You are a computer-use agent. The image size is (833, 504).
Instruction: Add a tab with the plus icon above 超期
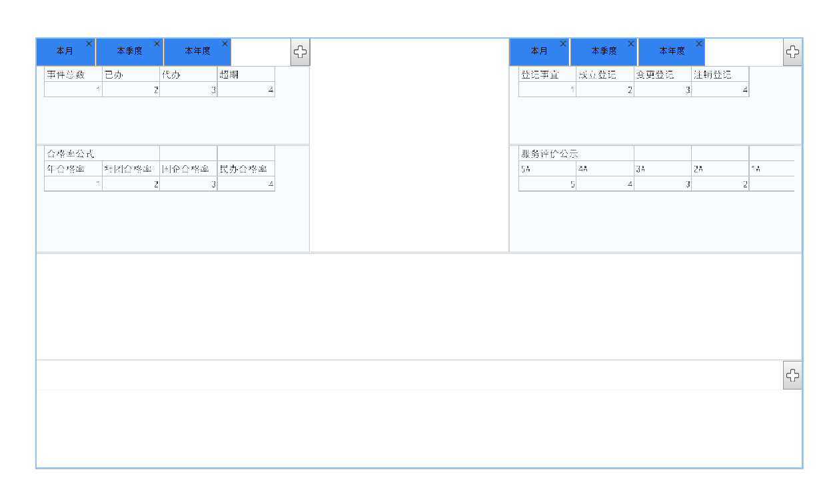click(301, 52)
